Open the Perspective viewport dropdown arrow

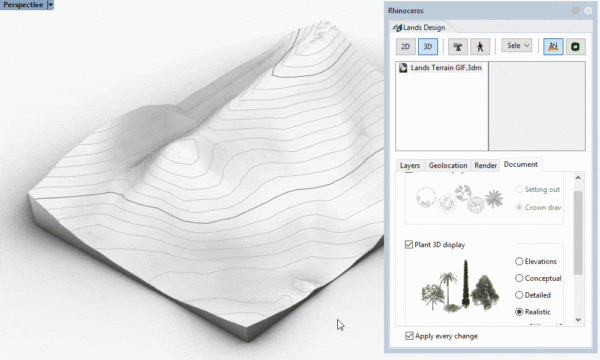50,5
